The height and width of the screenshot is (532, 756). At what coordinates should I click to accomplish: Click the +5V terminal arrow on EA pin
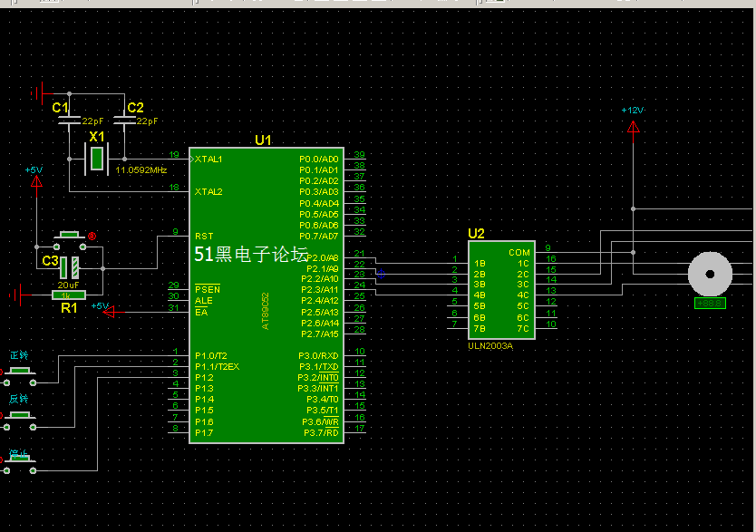click(110, 313)
